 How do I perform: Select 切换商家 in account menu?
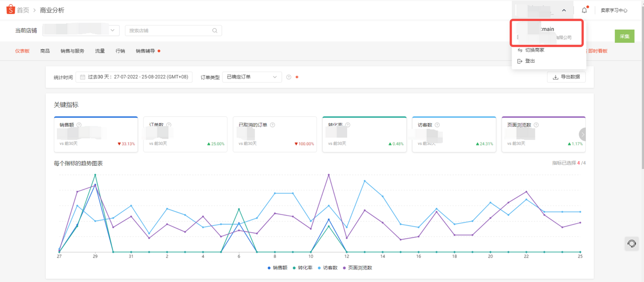point(534,50)
